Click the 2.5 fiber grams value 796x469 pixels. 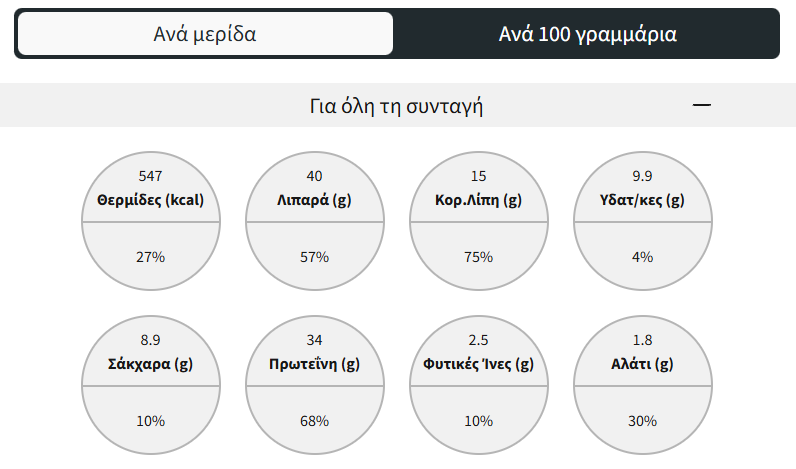[478, 340]
